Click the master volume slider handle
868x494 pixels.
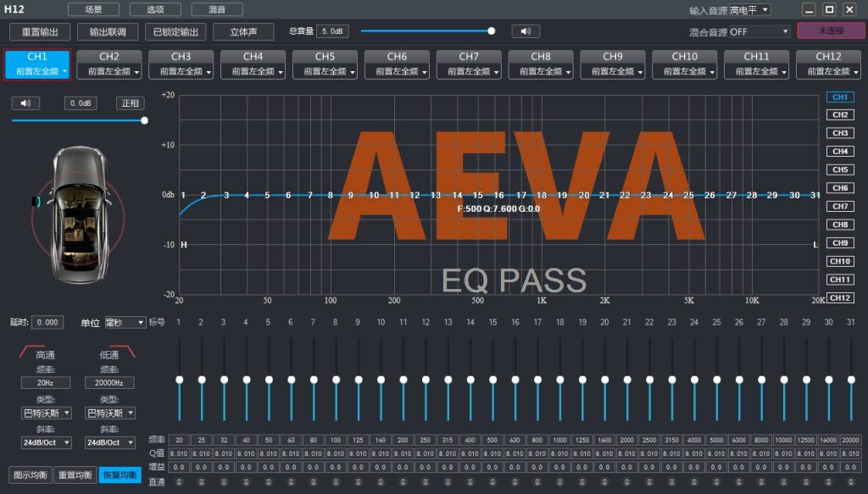click(491, 31)
